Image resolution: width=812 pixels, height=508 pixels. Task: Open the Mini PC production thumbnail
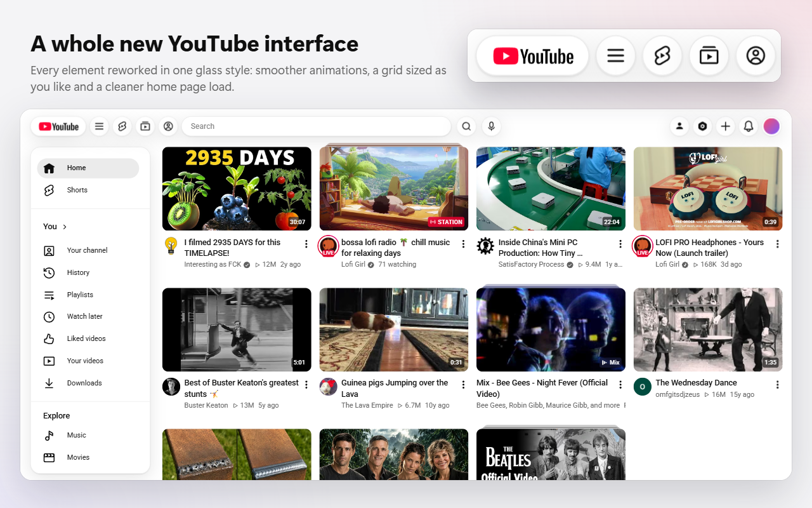pyautogui.click(x=551, y=189)
